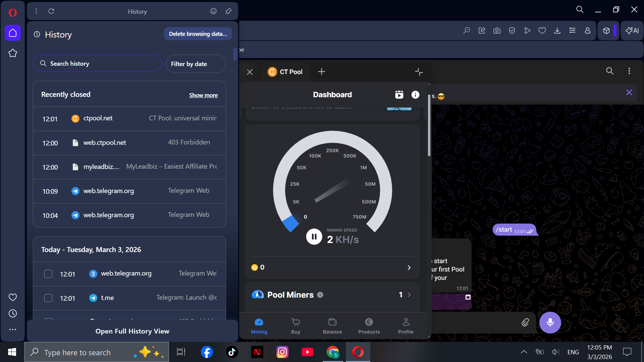Open the privacy shield icon
The height and width of the screenshot is (362, 644).
tap(512, 31)
